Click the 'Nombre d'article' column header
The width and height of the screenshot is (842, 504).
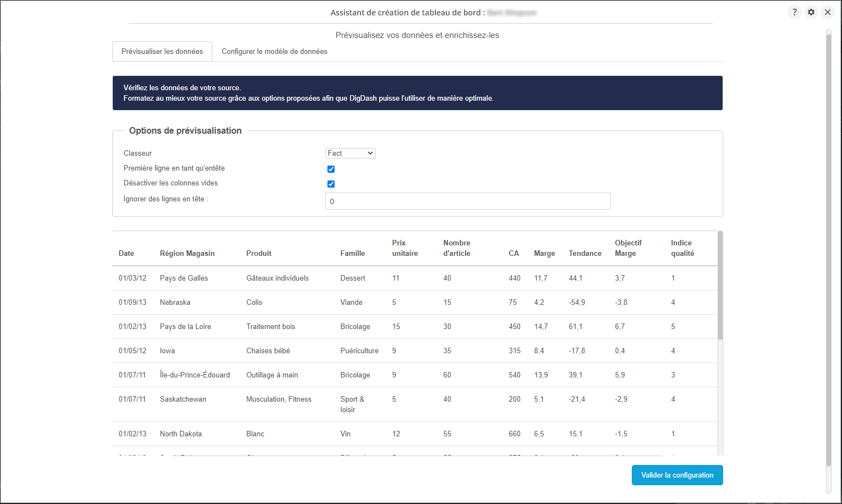click(457, 248)
